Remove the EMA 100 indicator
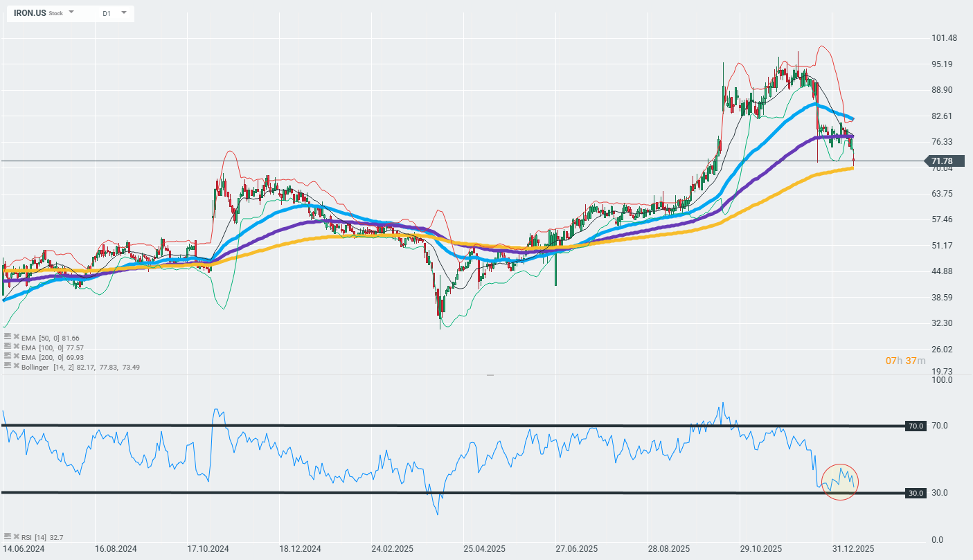 (16, 347)
